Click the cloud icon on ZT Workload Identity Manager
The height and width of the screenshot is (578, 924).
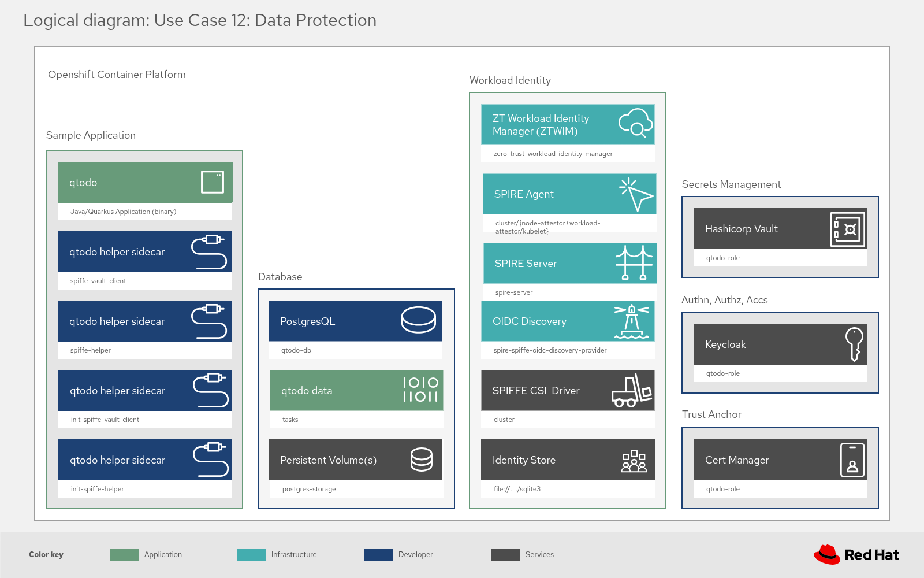pyautogui.click(x=637, y=124)
